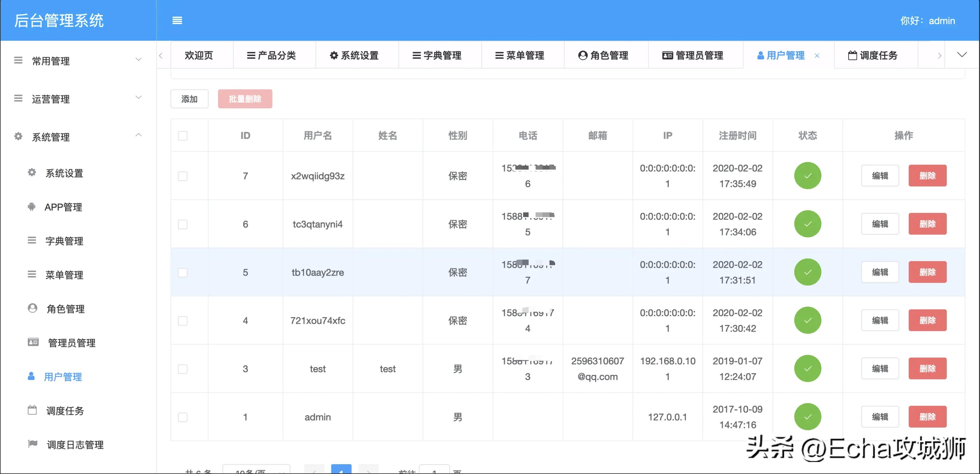Open APP管理 via the Android icon
Image resolution: width=980 pixels, height=474 pixels.
coord(32,207)
